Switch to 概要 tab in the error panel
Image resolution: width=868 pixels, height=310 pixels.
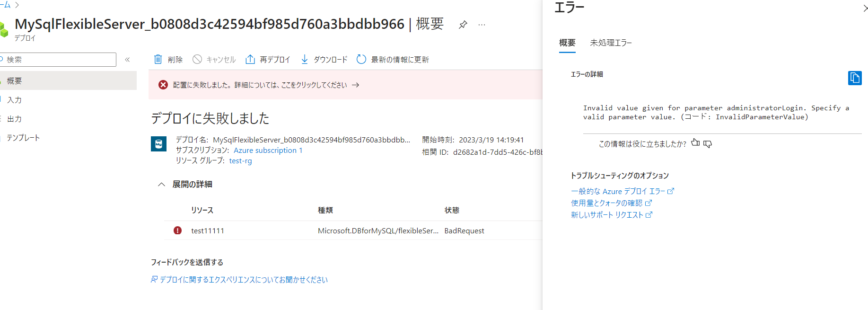coord(567,43)
